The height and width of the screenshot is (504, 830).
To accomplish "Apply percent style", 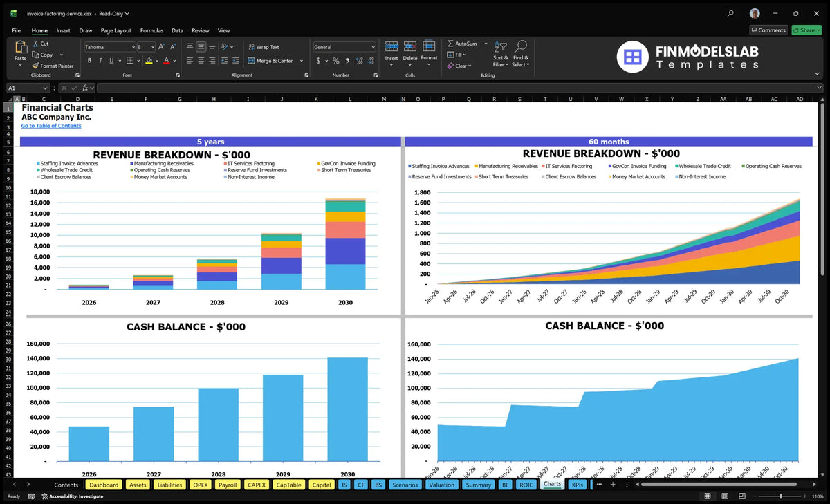I will click(x=336, y=61).
